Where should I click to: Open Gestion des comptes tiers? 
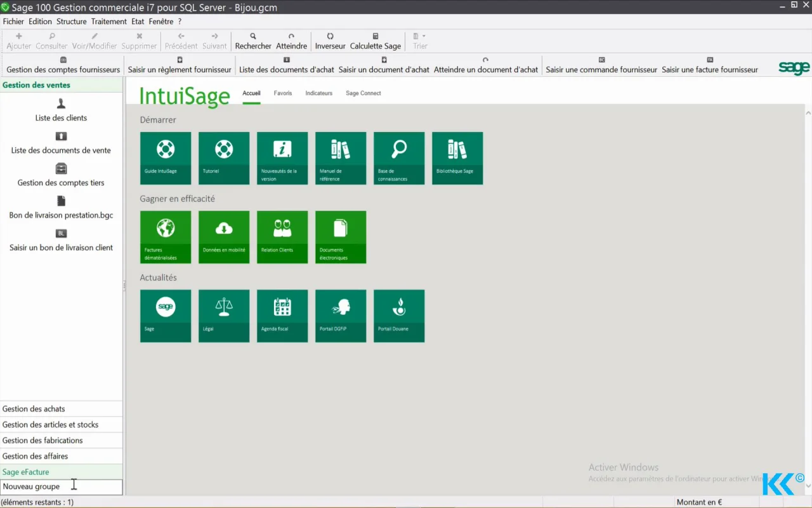61,175
